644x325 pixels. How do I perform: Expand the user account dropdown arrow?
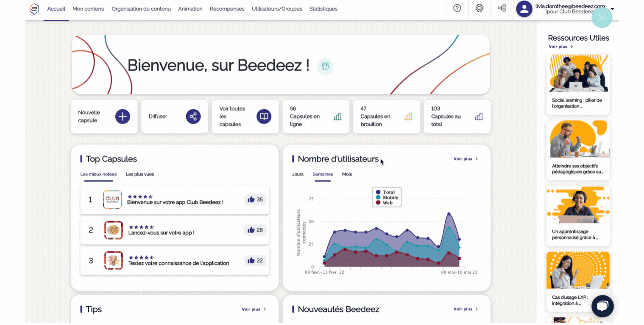pyautogui.click(x=612, y=9)
